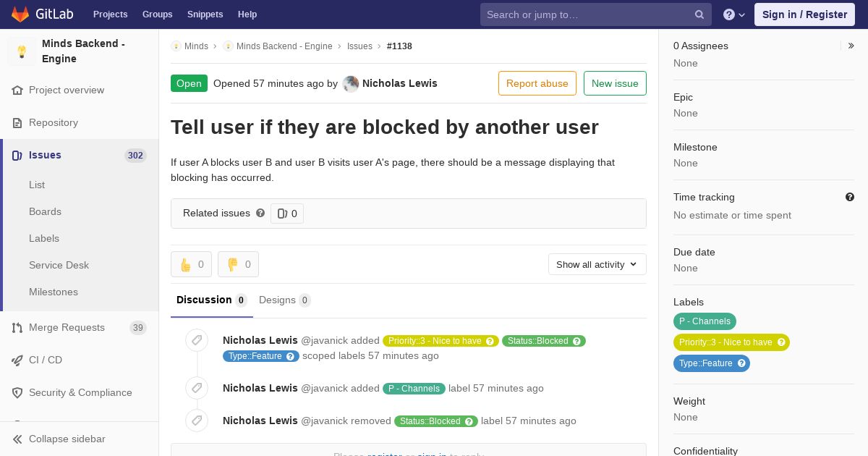This screenshot has height=456, width=868.
Task: Open Snippets in top navigation
Action: [205, 14]
